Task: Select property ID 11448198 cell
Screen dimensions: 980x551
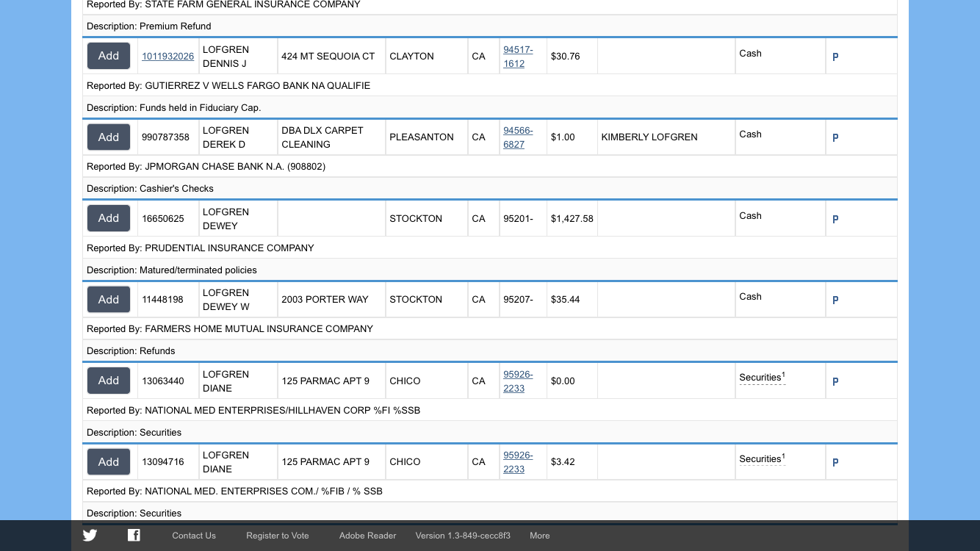Action: pos(167,300)
